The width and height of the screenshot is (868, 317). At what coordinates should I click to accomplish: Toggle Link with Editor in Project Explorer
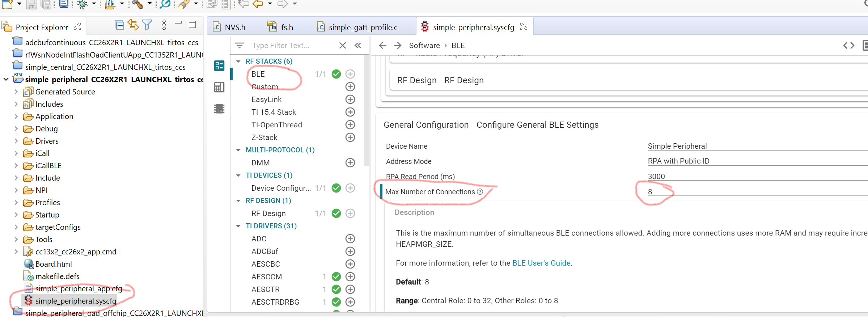click(133, 25)
